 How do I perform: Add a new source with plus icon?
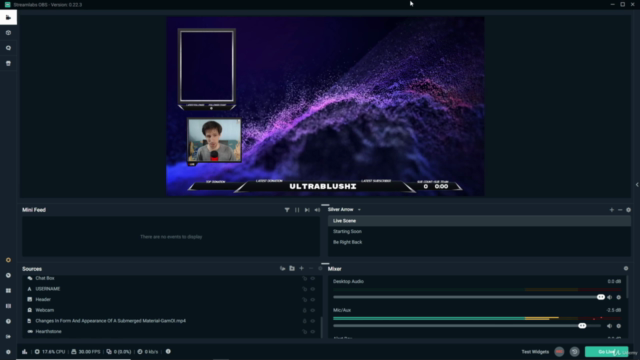pyautogui.click(x=301, y=269)
